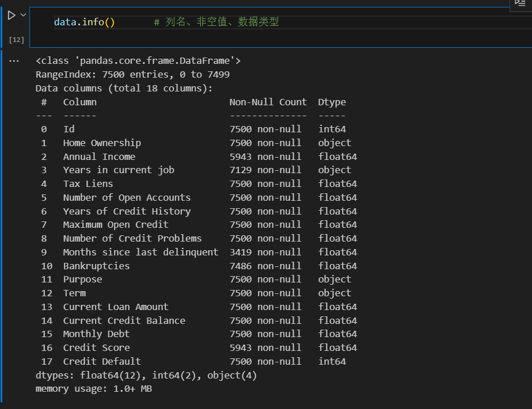The width and height of the screenshot is (532, 409).
Task: Click the DataFrame class output line
Action: (138, 60)
